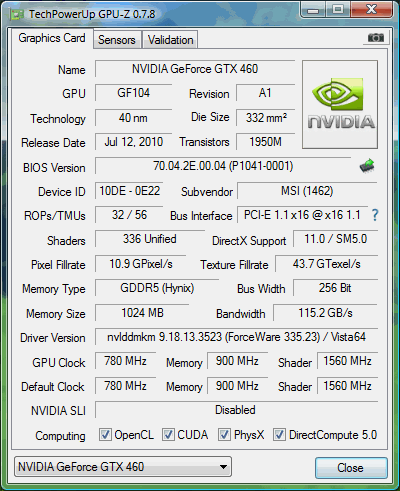Click the Device ID field
400x491 pixels.
tap(129, 191)
